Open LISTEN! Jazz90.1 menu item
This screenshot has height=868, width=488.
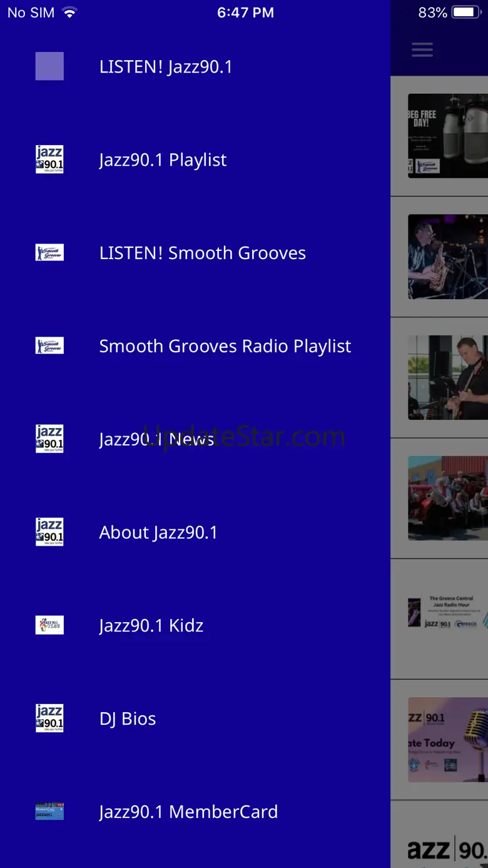pos(166,66)
